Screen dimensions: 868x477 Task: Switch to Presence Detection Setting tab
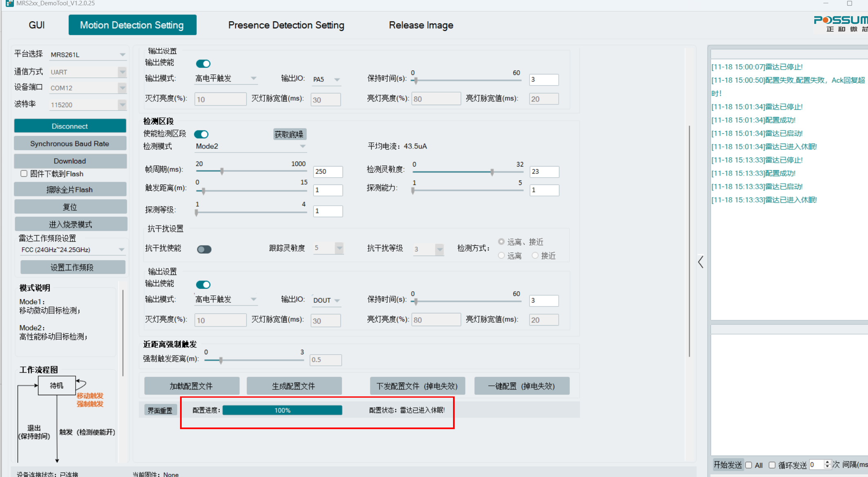(286, 25)
